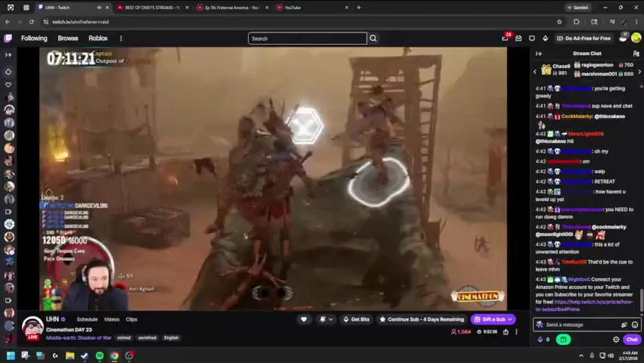The height and width of the screenshot is (363, 644).
Task: Open the channel Clips tab
Action: click(132, 319)
